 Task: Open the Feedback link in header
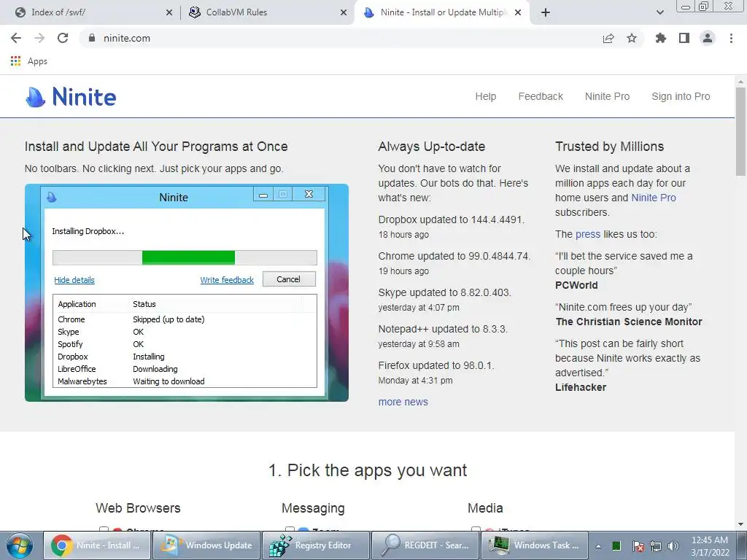click(541, 96)
